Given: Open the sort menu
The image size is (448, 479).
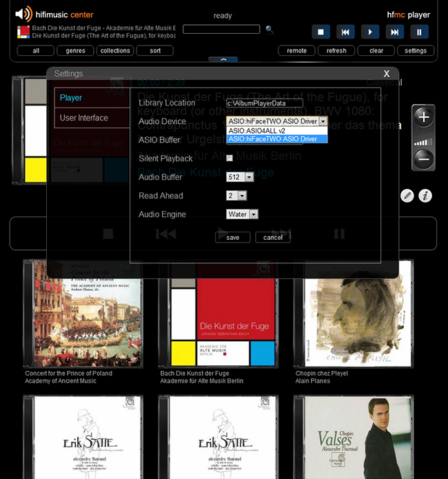Looking at the screenshot, I should click(x=155, y=51).
